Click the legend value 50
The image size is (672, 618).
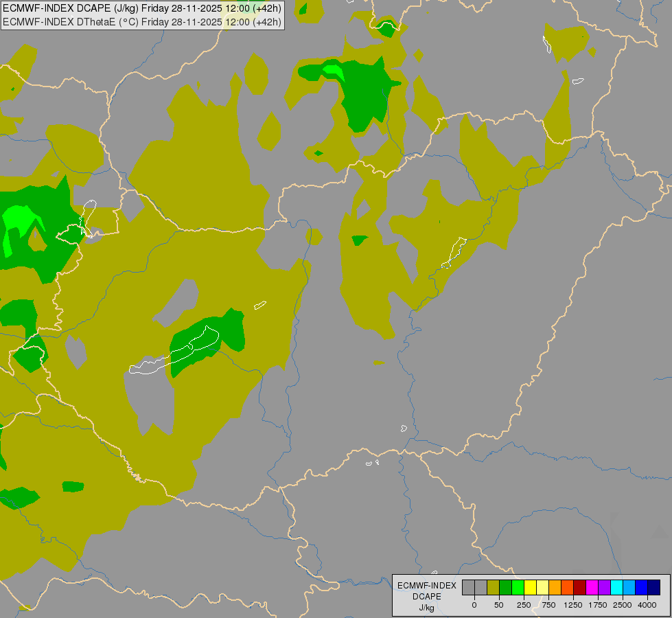coord(499,605)
